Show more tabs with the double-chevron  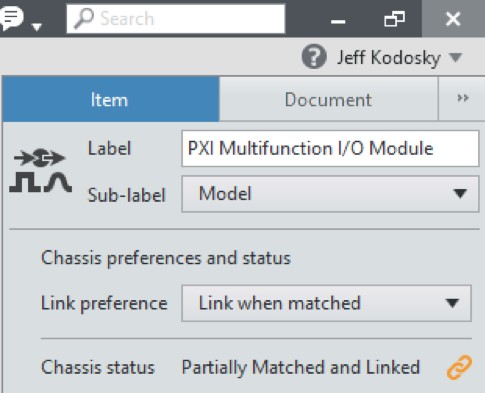(463, 98)
